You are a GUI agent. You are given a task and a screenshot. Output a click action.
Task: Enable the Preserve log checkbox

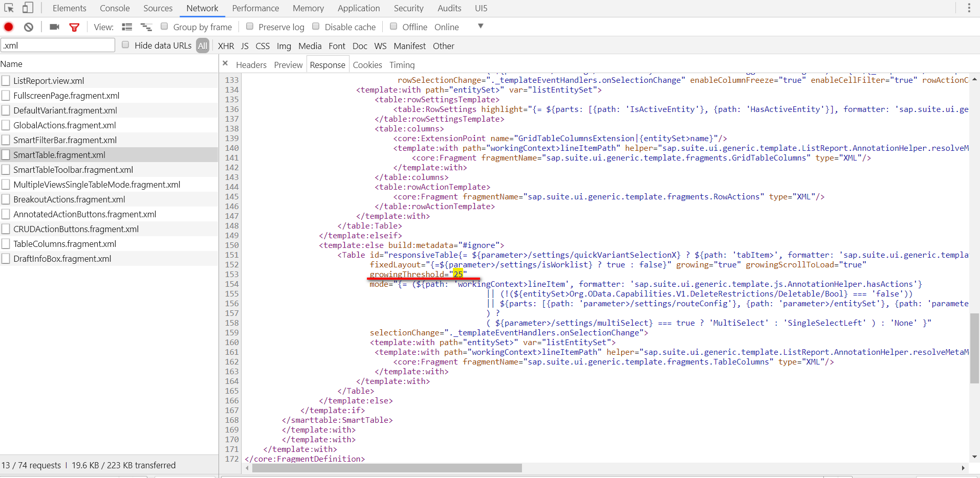coord(250,26)
